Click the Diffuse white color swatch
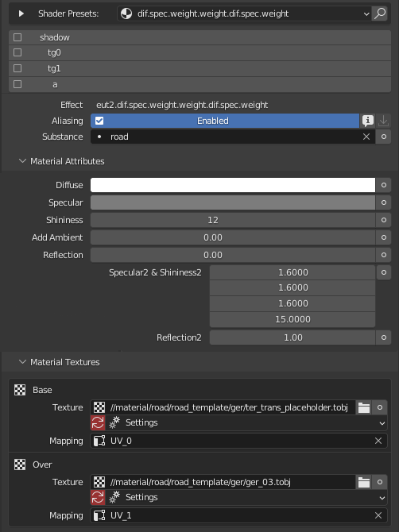Viewport: 399px width, 532px height. coord(233,185)
